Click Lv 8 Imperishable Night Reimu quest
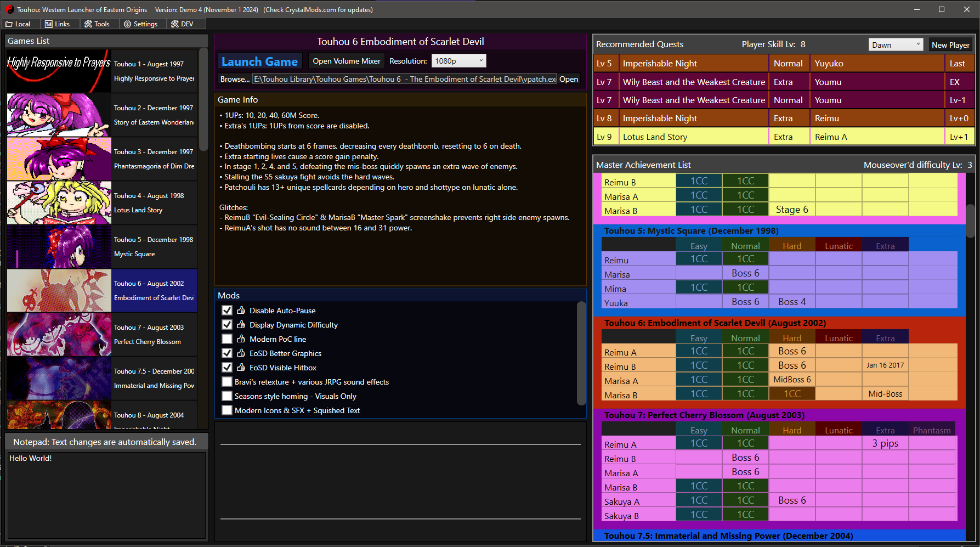Screen dimensions: 980x547 tap(784, 118)
